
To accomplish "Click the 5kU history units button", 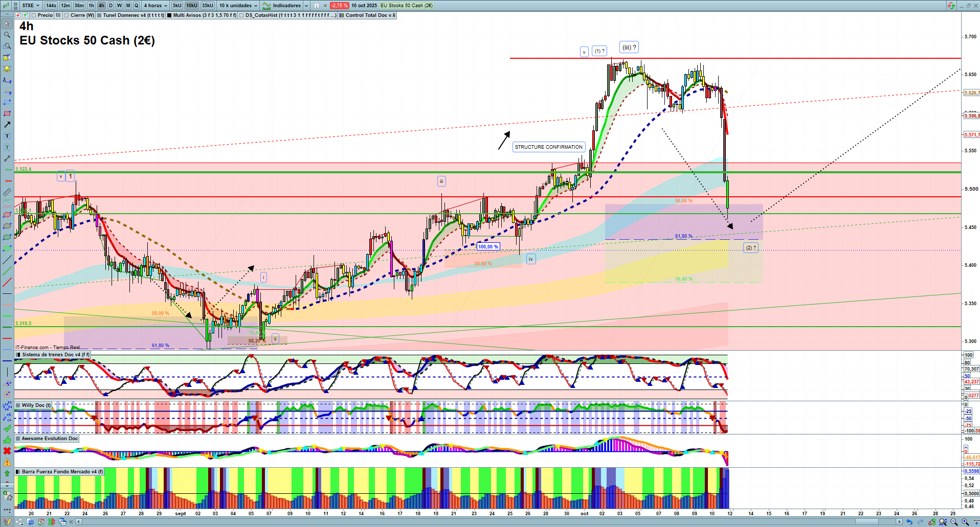I will pos(177,6).
